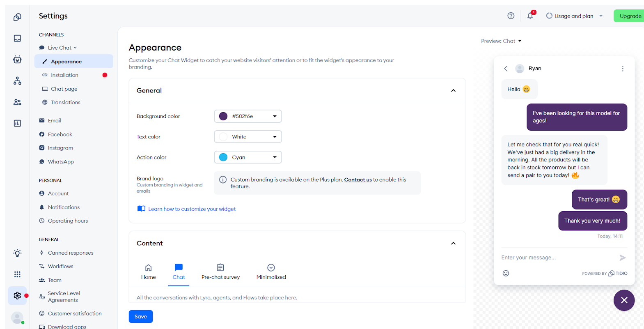The height and width of the screenshot is (329, 644).
Task: Open the Inbox icon in left rail
Action: pos(17,38)
